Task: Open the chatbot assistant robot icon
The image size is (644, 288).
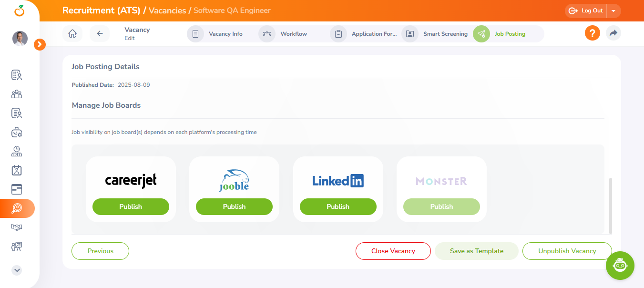Action: point(620,265)
